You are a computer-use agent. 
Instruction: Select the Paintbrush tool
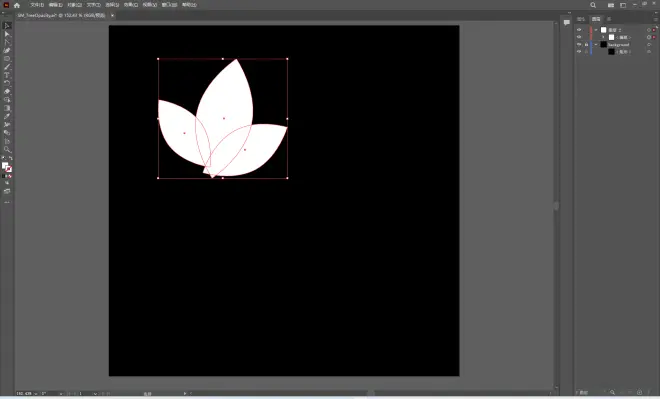7,67
